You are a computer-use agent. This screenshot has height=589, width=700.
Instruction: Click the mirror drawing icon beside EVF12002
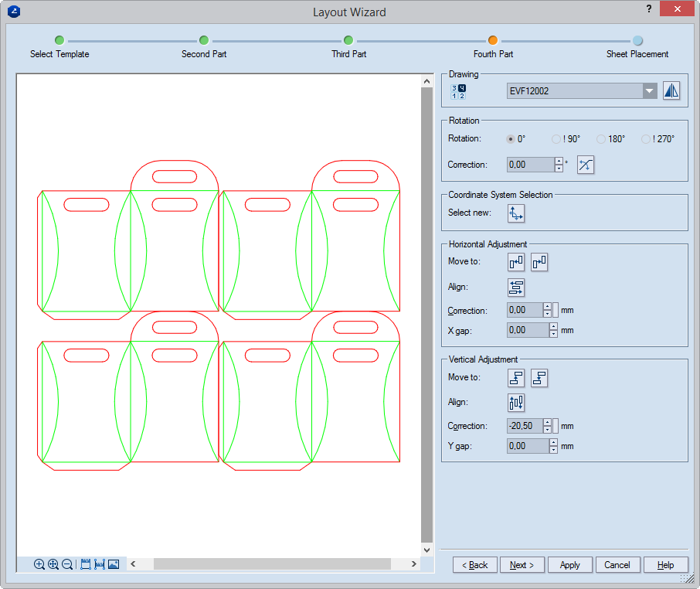click(671, 90)
